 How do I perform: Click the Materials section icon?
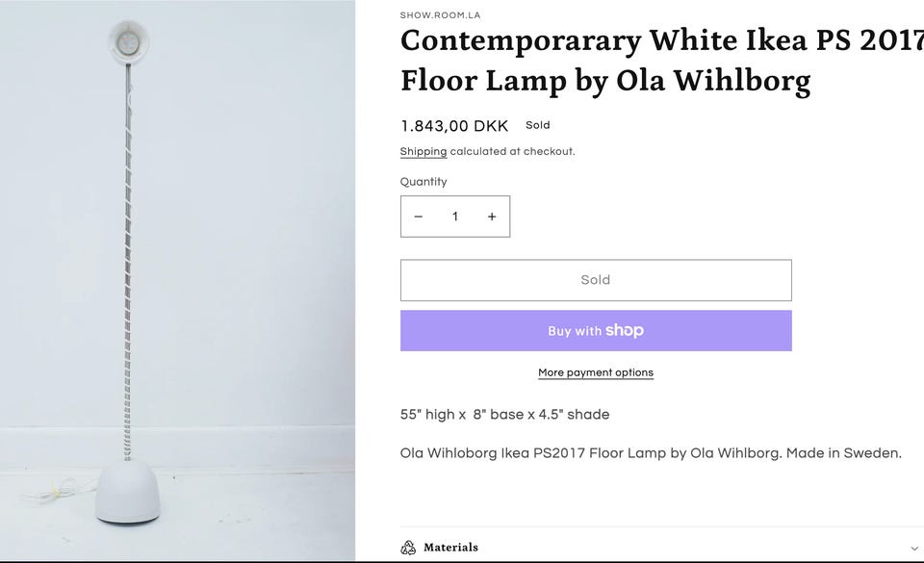[408, 548]
